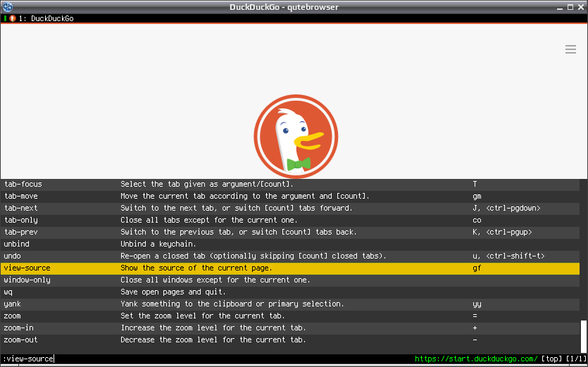
Task: Click the 'gf' keybinding cell
Action: pos(477,268)
